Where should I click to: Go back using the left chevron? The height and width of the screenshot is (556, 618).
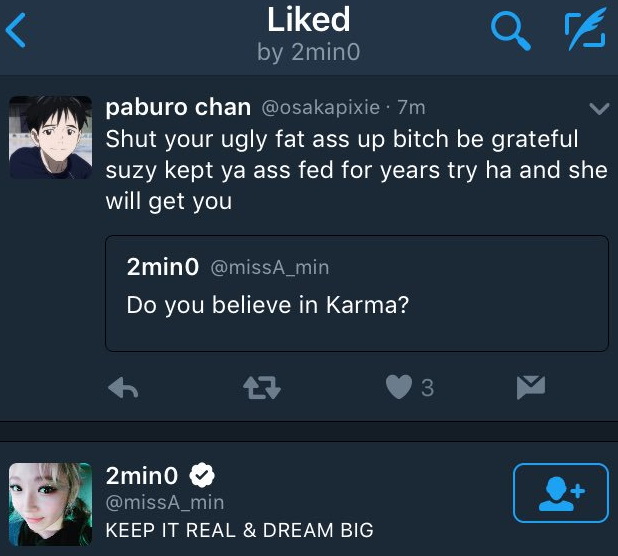(x=17, y=32)
